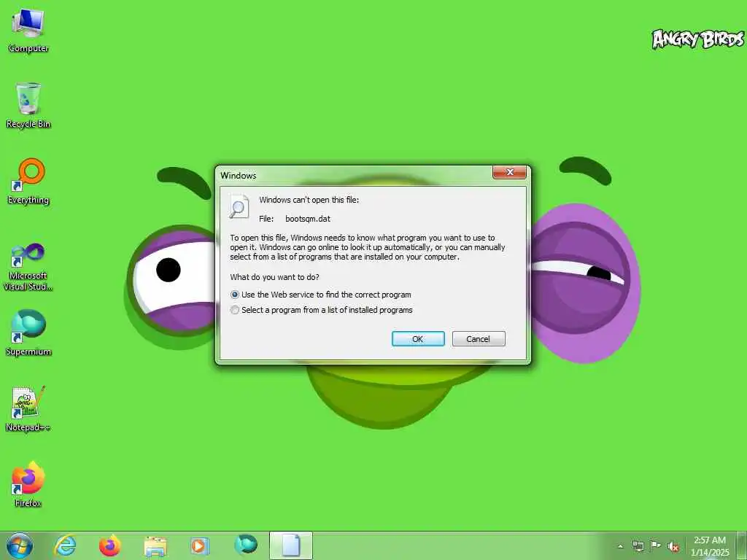Confirm the dialog with OK
Viewport: 747px width, 560px height.
[x=418, y=339]
